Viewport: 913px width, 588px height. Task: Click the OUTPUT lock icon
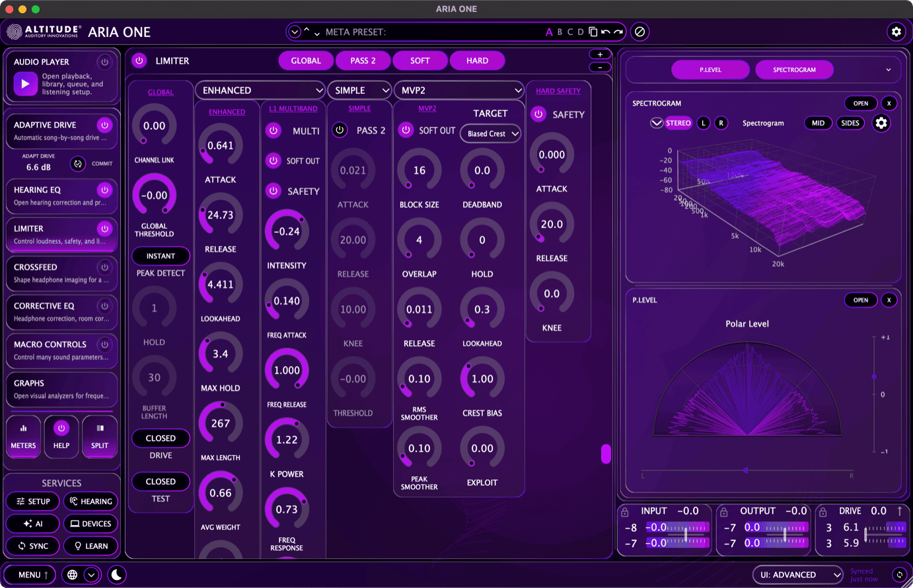[x=724, y=512]
